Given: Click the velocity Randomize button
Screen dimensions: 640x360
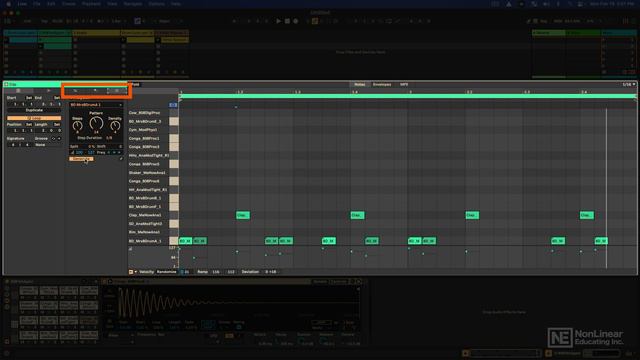Looking at the screenshot, I should click(x=167, y=272).
